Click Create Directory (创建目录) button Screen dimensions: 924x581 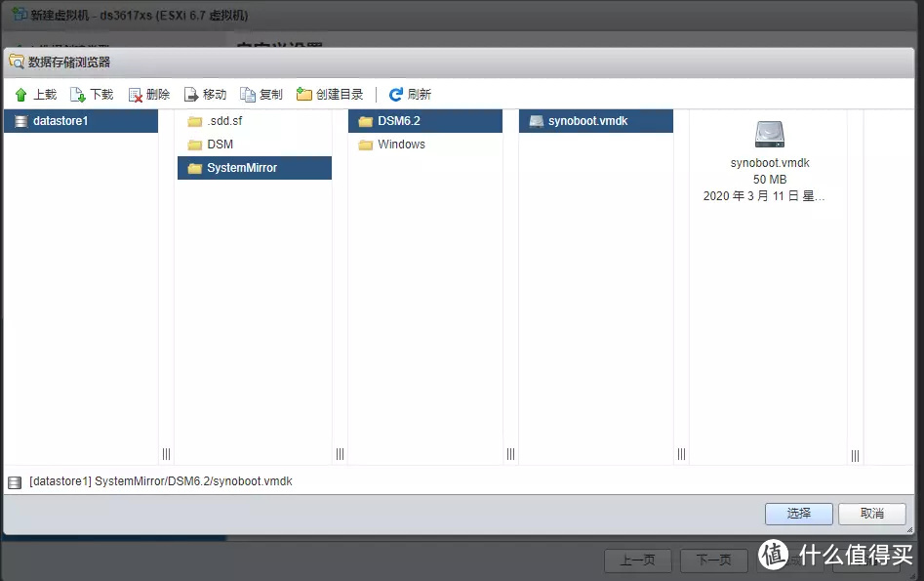coord(330,95)
